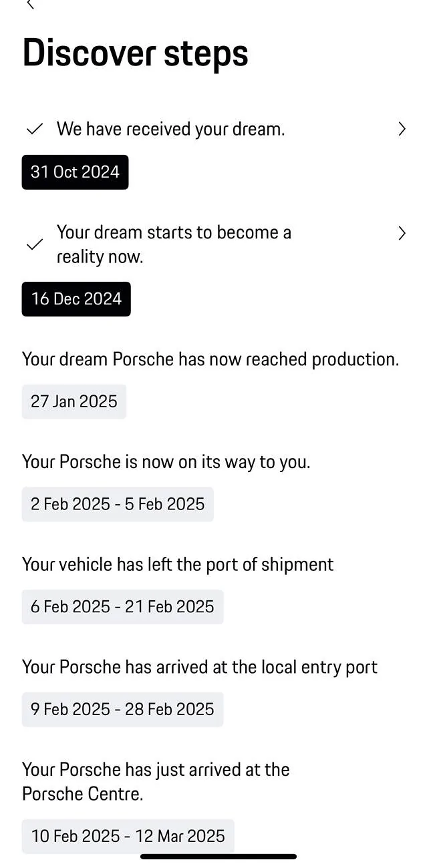Open the Discover steps heading
The height and width of the screenshot is (868, 437).
(135, 53)
